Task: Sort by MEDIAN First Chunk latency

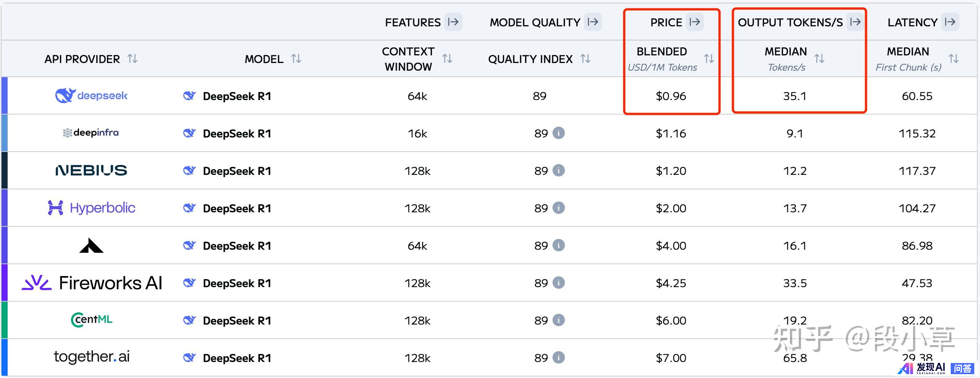Action: click(954, 59)
